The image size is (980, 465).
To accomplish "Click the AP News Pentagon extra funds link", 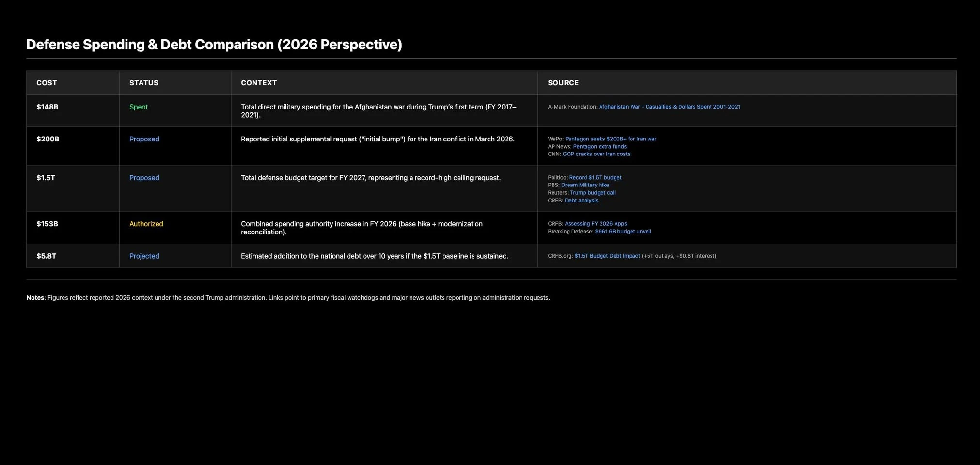I will [x=600, y=147].
